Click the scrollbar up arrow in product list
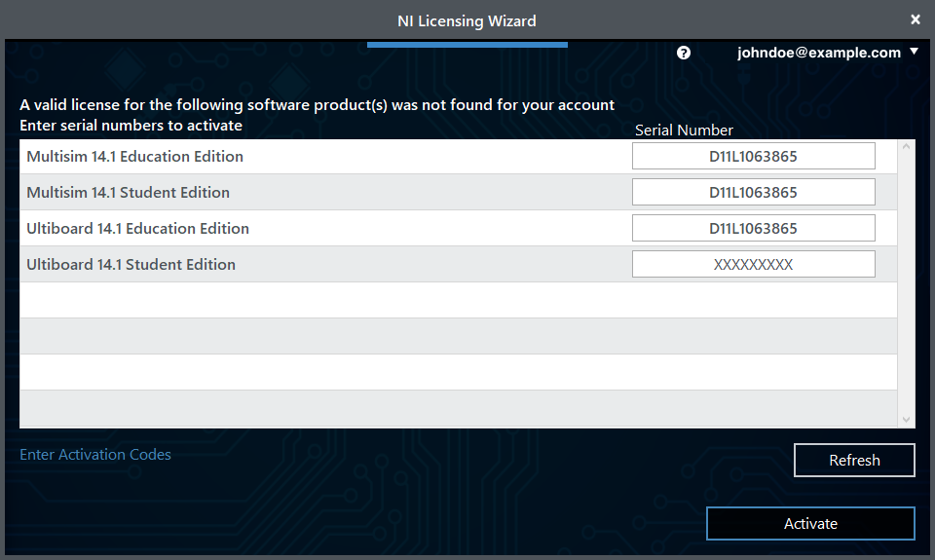The width and height of the screenshot is (935, 560). 906,146
